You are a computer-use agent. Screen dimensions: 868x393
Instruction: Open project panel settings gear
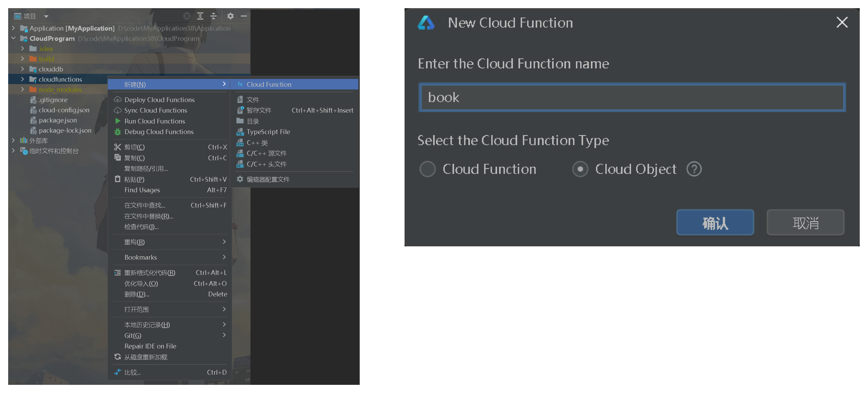231,16
